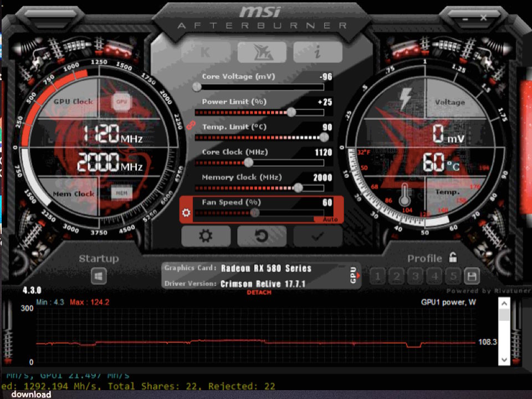The image size is (532, 399).
Task: Minimize the Afterburner window
Action: tap(465, 19)
